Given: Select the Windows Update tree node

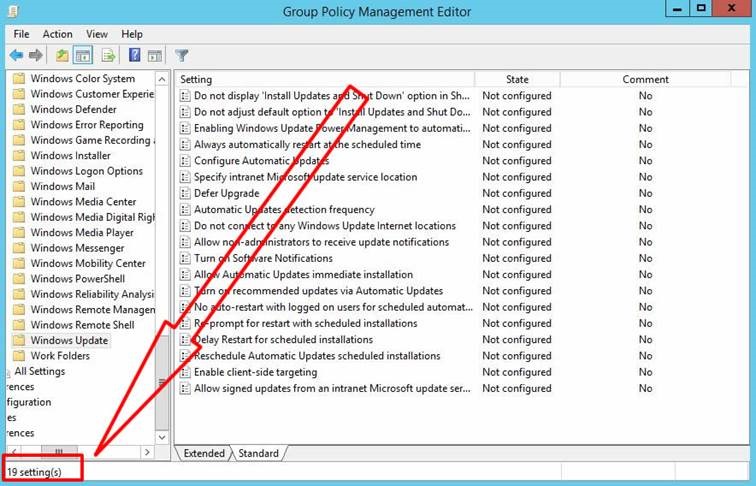Looking at the screenshot, I should (69, 340).
